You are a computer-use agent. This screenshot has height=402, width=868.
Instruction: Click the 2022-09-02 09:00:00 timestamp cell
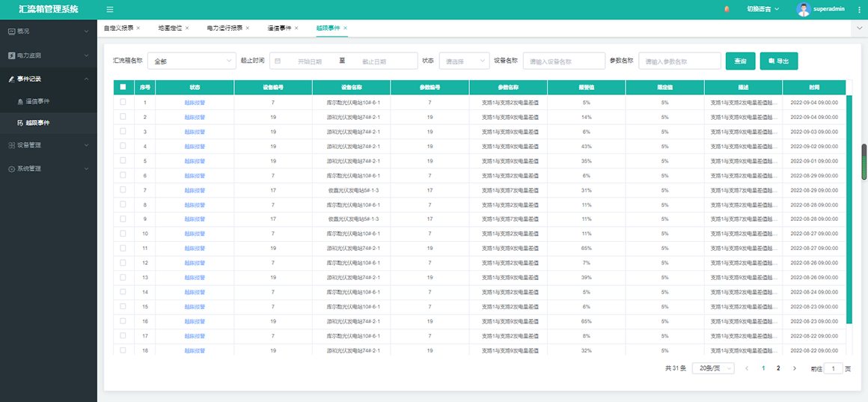[x=814, y=147]
